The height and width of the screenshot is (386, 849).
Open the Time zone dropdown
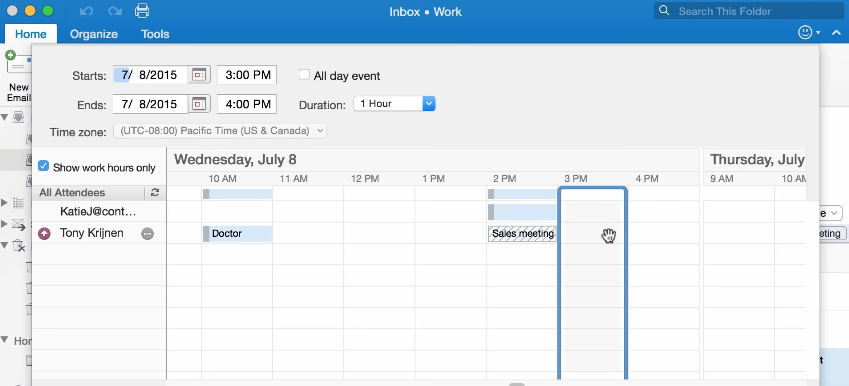(220, 130)
